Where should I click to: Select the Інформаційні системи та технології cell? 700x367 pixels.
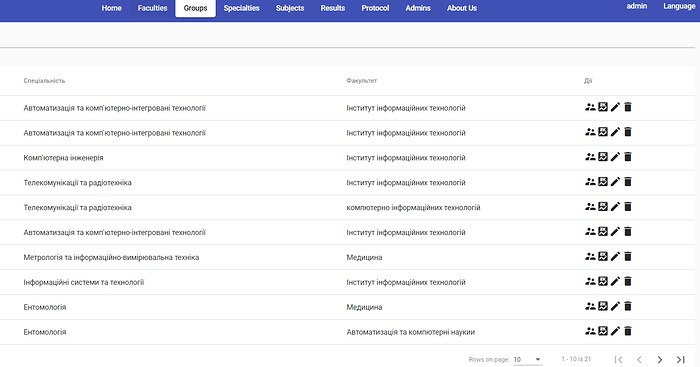point(83,282)
